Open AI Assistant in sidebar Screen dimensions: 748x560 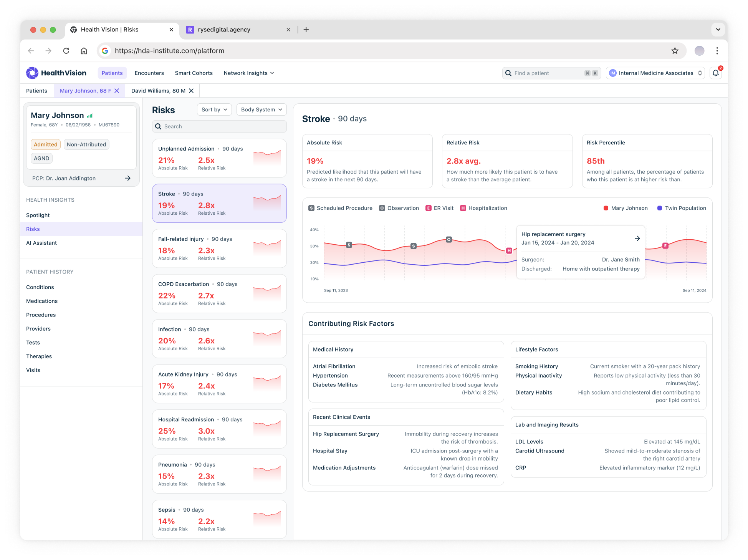pyautogui.click(x=41, y=243)
